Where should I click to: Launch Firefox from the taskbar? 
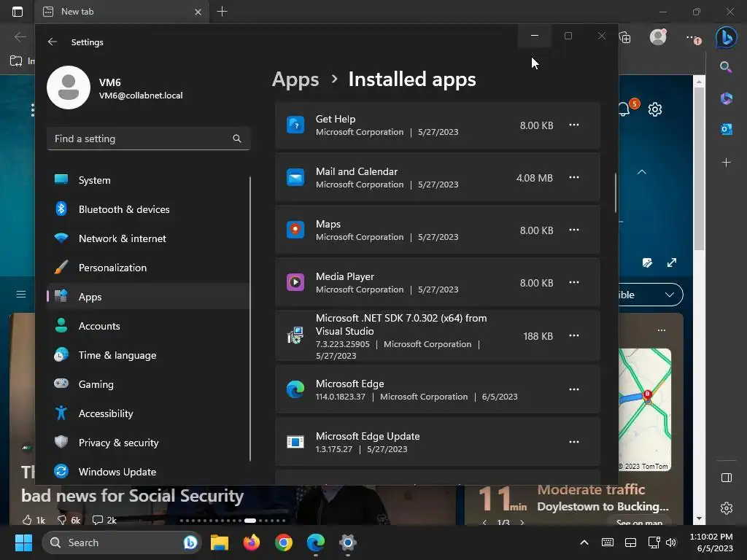[252, 542]
